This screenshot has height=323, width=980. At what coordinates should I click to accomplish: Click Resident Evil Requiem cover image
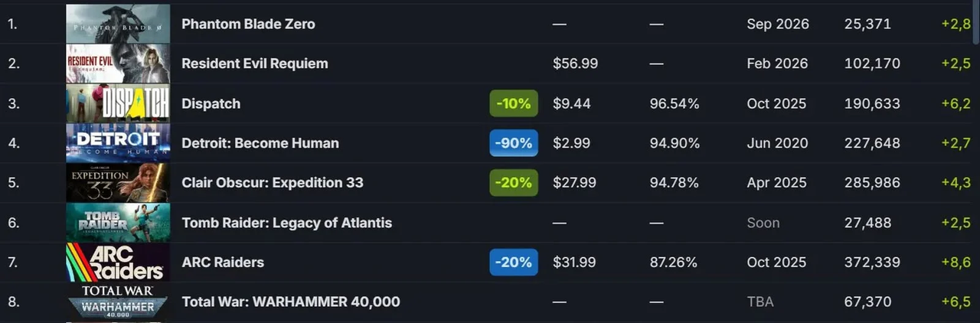tap(118, 64)
